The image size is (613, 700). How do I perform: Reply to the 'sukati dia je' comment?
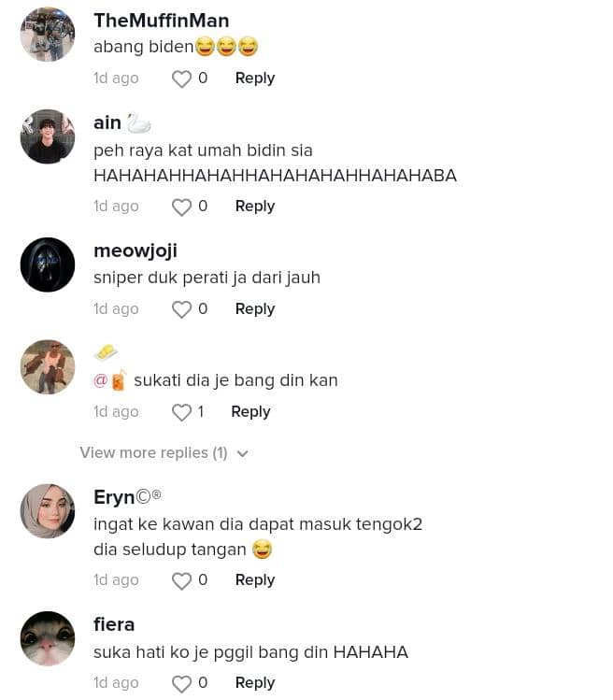click(250, 411)
